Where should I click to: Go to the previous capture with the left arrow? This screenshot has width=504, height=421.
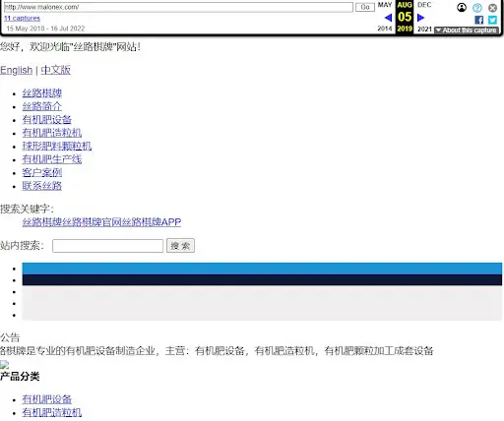388,18
